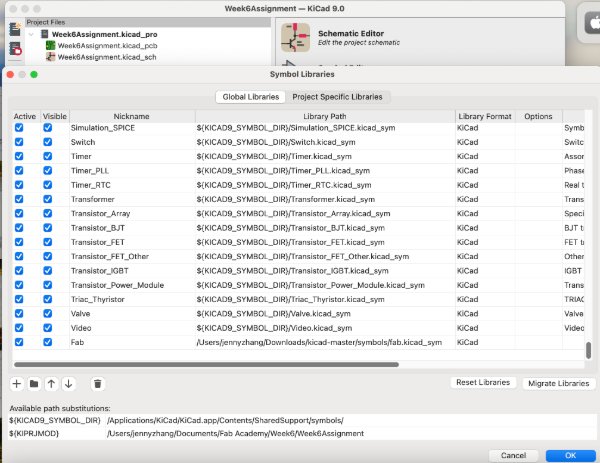Toggle Visible checkbox for Timer_PLL

coord(47,170)
